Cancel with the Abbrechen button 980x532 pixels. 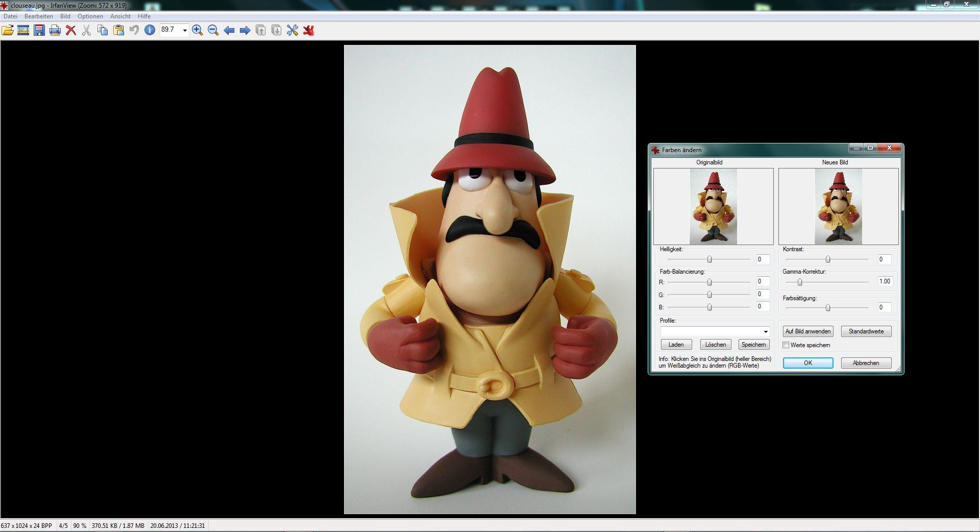point(866,363)
